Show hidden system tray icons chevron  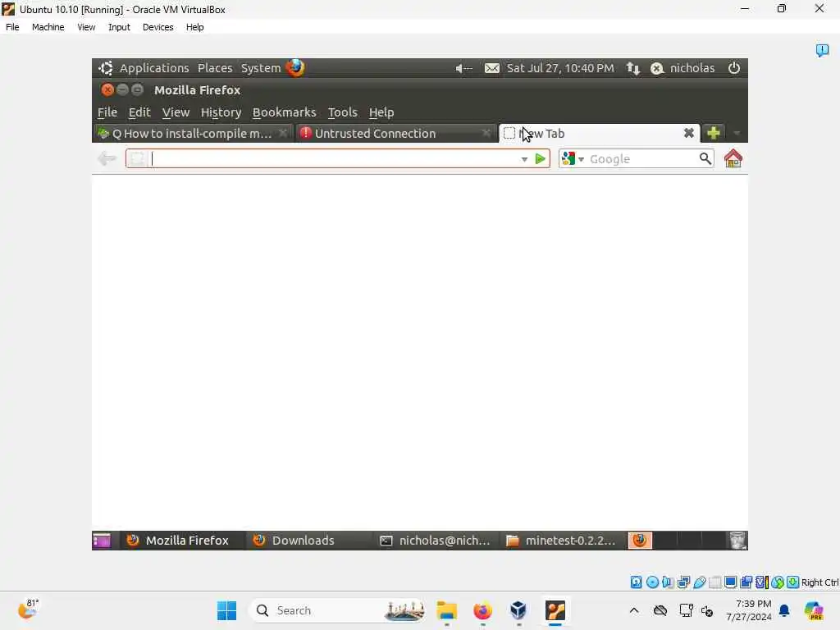[634, 610]
